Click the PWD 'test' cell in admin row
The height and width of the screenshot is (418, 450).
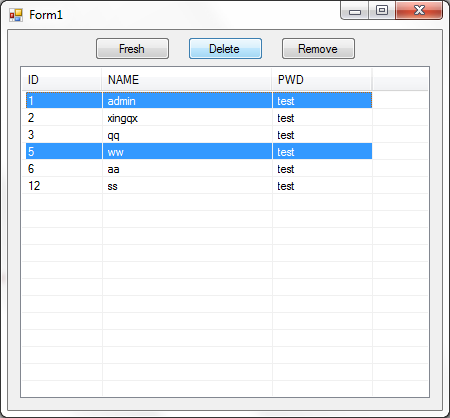[x=322, y=100]
